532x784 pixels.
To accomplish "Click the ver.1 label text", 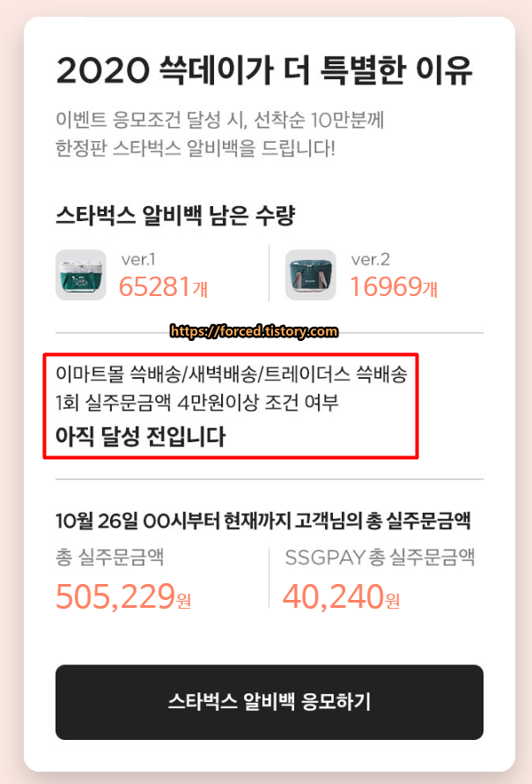I will [x=138, y=260].
